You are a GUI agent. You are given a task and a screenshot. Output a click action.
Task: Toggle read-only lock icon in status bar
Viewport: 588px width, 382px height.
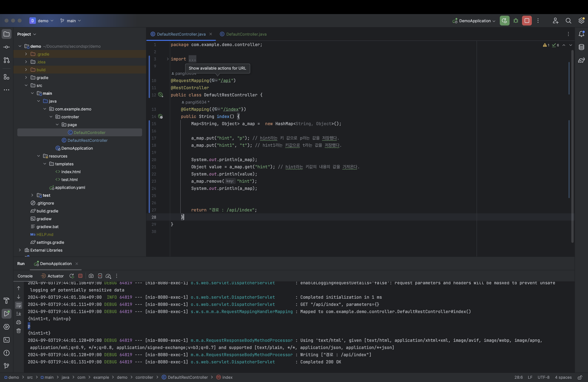pos(580,377)
